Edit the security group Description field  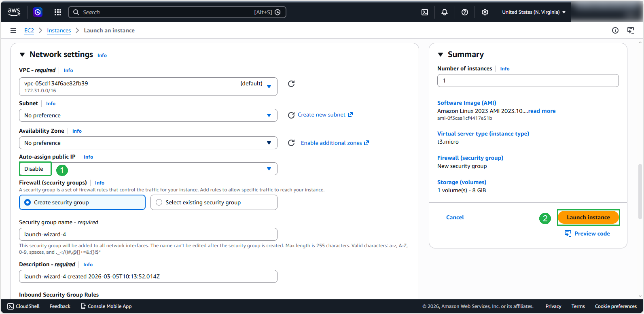tap(148, 276)
